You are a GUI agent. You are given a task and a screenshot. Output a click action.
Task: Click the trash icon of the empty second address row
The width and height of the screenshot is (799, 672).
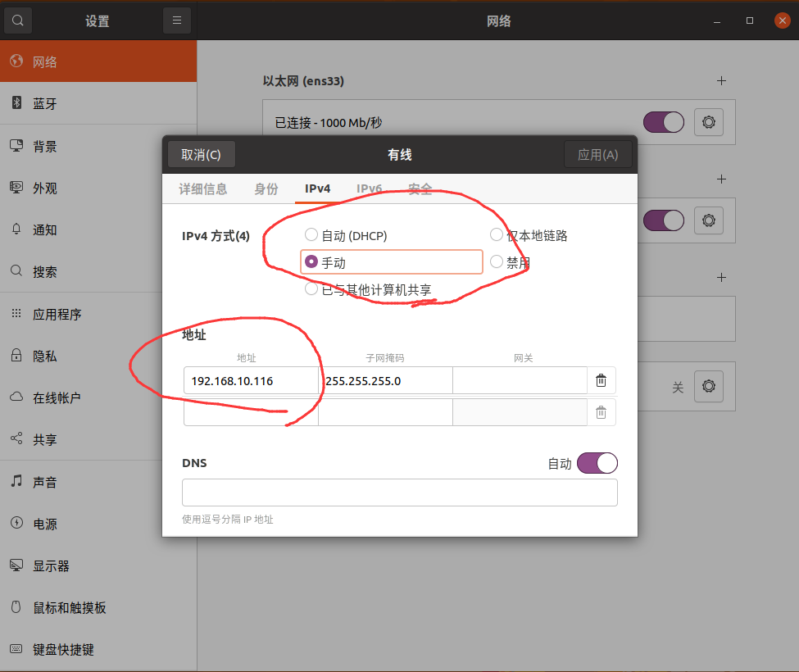click(602, 412)
